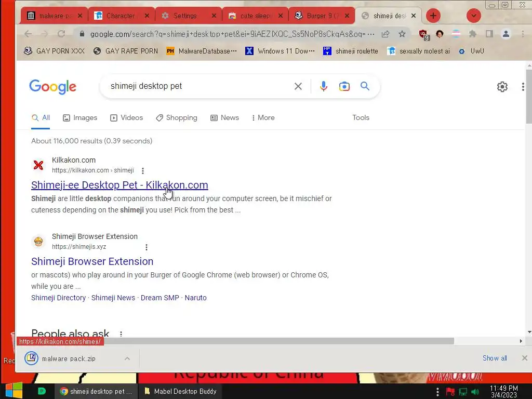Open network status in the system tray
The image size is (532, 399).
(x=463, y=392)
